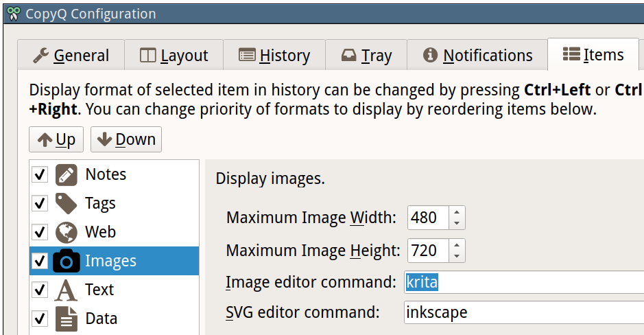Switch to the Notifications tab
Image resolution: width=644 pixels, height=335 pixels.
[478, 56]
